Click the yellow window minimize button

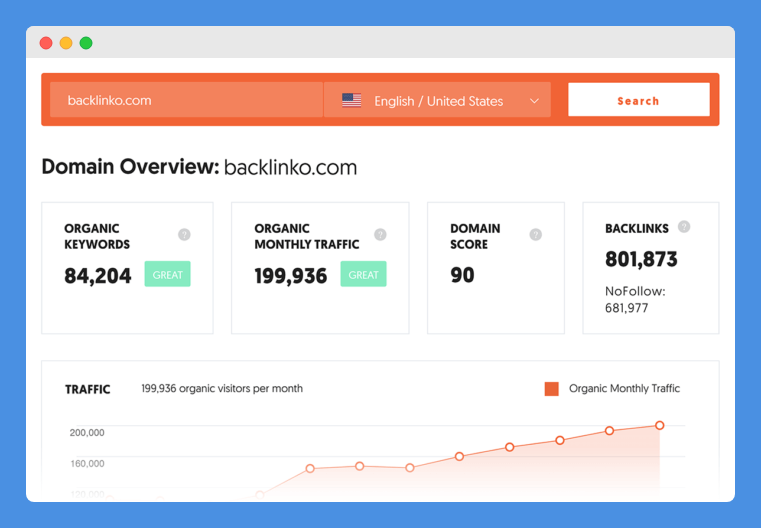point(66,43)
